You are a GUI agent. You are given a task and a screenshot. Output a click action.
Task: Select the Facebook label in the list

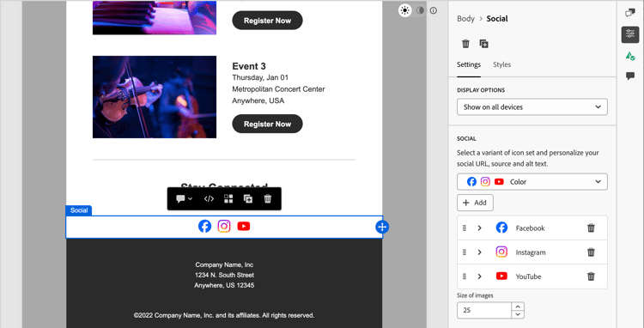(x=531, y=228)
